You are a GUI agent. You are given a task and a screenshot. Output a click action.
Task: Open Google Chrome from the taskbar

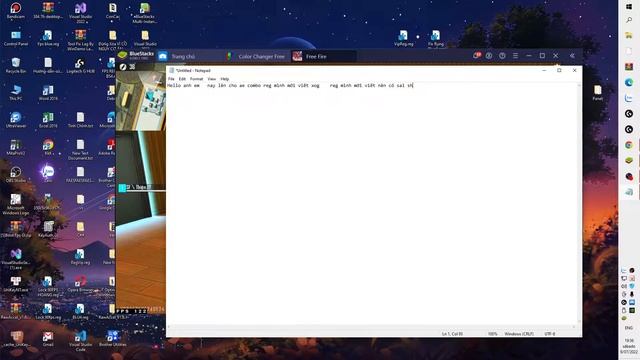coord(629,145)
